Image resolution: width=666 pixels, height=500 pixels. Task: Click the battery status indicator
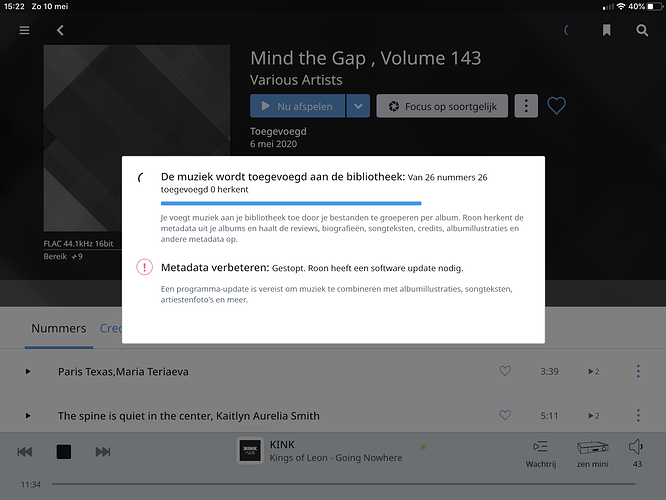655,6
